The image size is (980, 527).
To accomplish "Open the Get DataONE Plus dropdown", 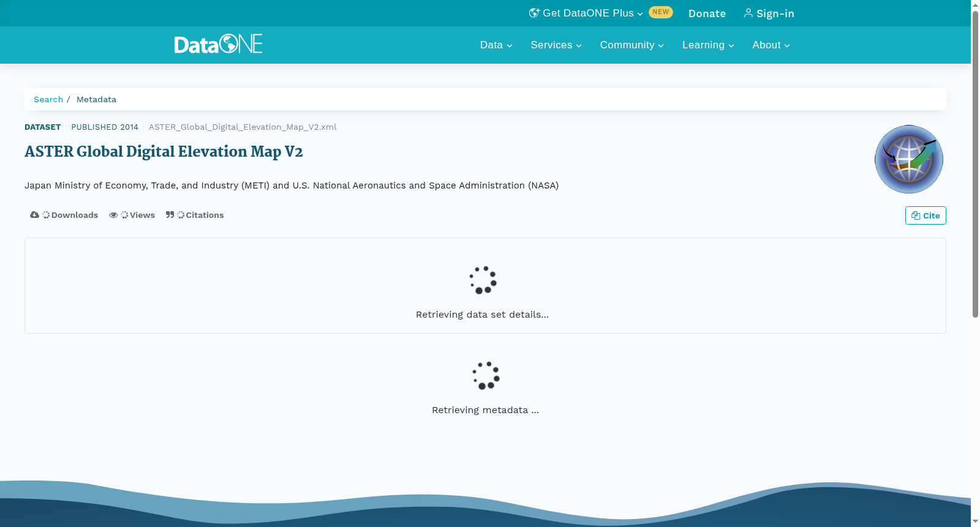I will tap(587, 13).
